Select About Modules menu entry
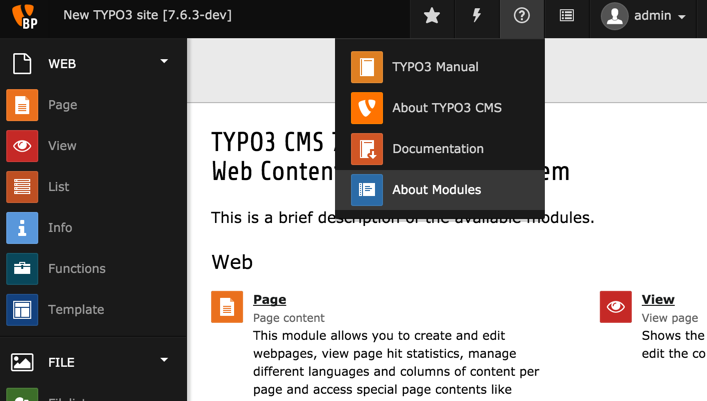 click(440, 190)
